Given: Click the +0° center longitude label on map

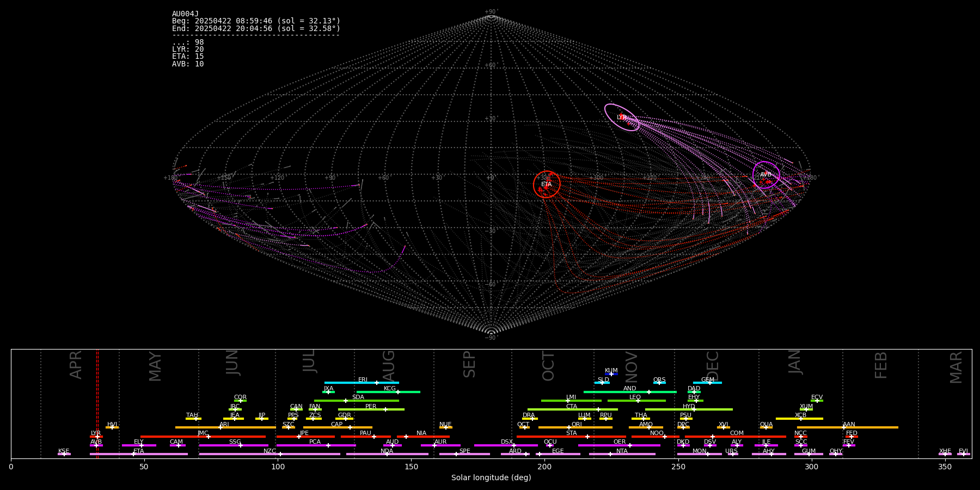Looking at the screenshot, I should tap(491, 178).
